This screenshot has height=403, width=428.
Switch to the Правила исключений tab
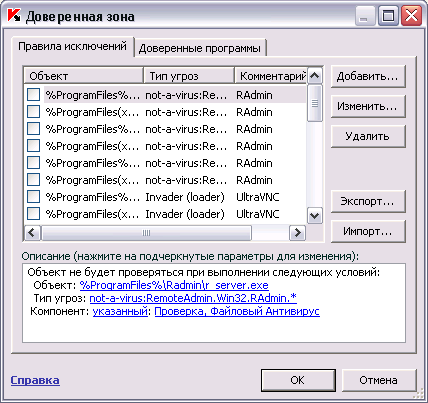(72, 46)
